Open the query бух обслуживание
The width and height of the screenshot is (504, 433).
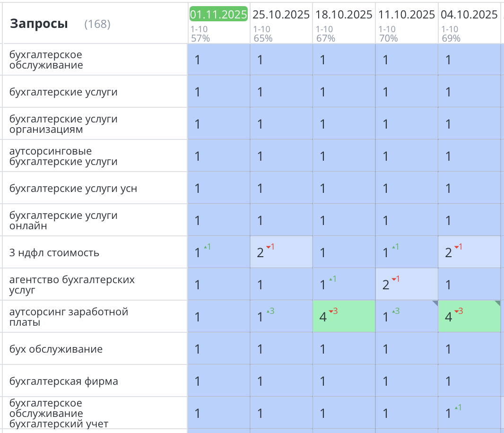(x=56, y=349)
